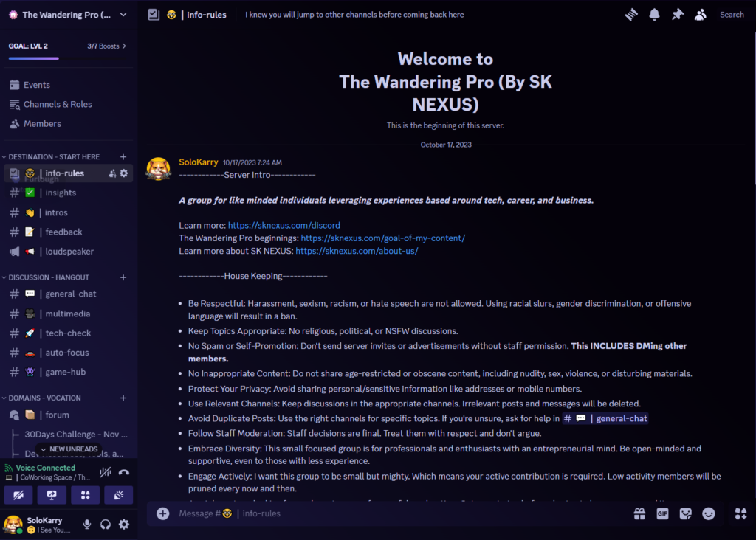Open the Threads icon in header
The width and height of the screenshot is (756, 540).
(x=631, y=15)
